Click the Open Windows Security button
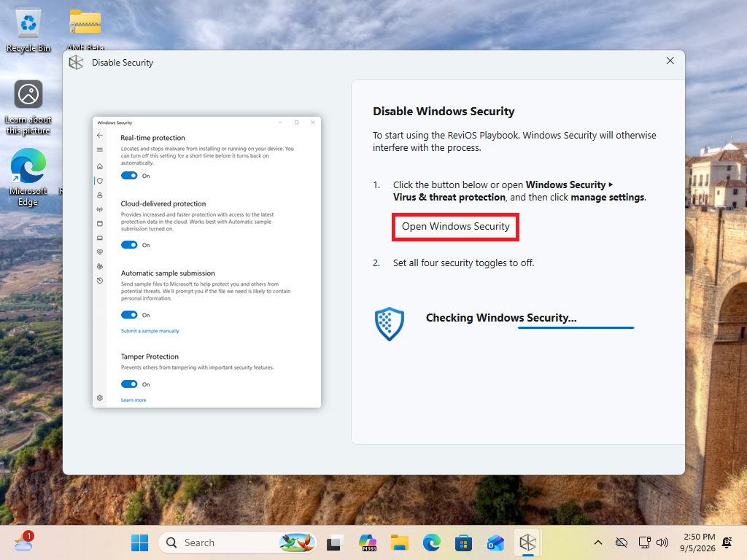This screenshot has height=560, width=747. [x=455, y=227]
